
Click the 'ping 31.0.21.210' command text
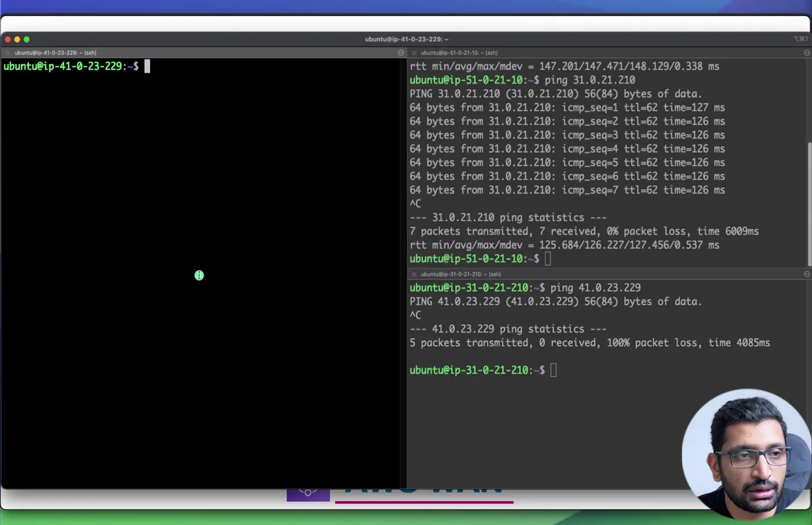click(x=590, y=80)
